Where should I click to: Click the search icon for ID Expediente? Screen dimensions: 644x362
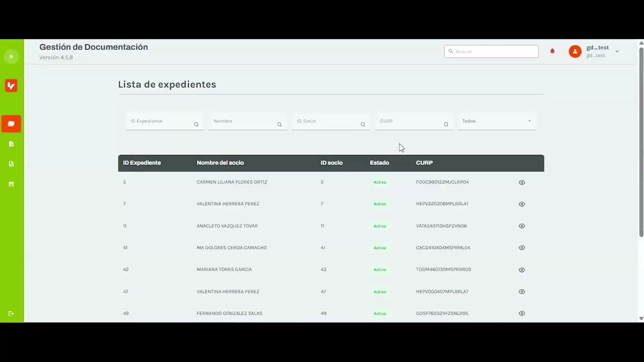(196, 125)
